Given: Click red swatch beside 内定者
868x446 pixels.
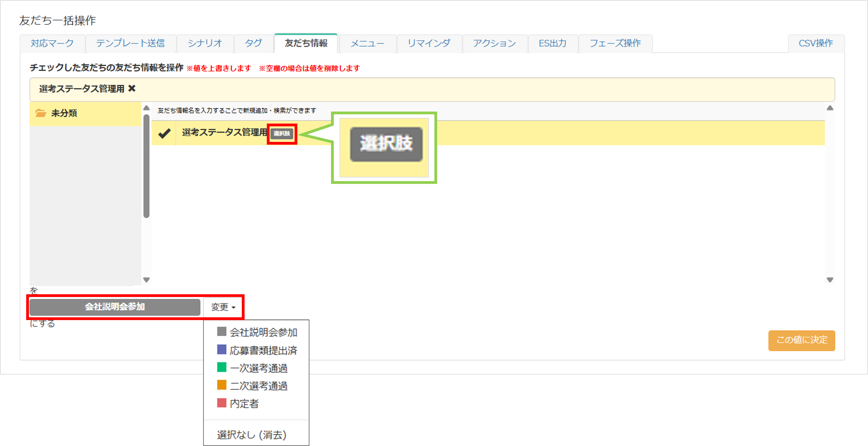Looking at the screenshot, I should tap(221, 402).
